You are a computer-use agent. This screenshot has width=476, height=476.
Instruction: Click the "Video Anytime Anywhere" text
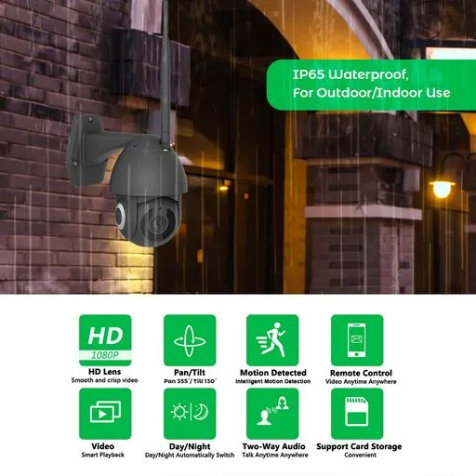pyautogui.click(x=361, y=381)
